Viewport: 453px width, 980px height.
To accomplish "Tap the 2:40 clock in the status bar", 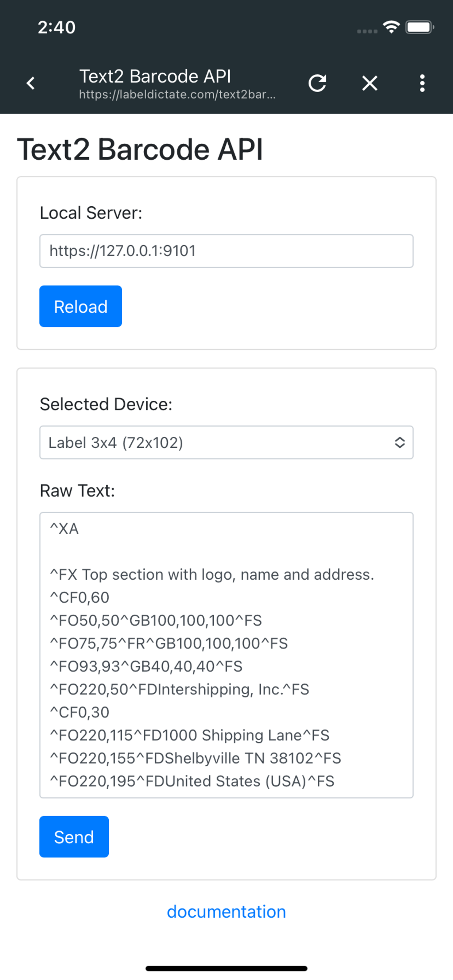I will pyautogui.click(x=57, y=27).
